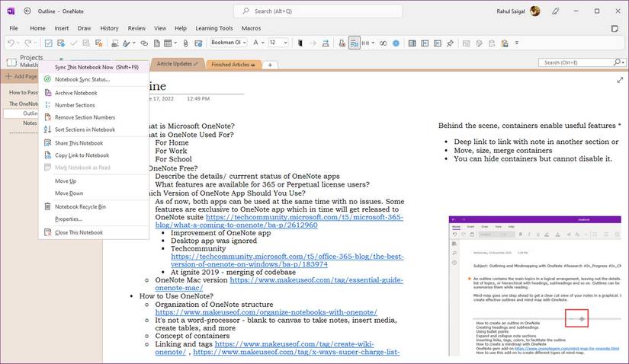Open the File menu
The image size is (629, 364).
coord(14,28)
